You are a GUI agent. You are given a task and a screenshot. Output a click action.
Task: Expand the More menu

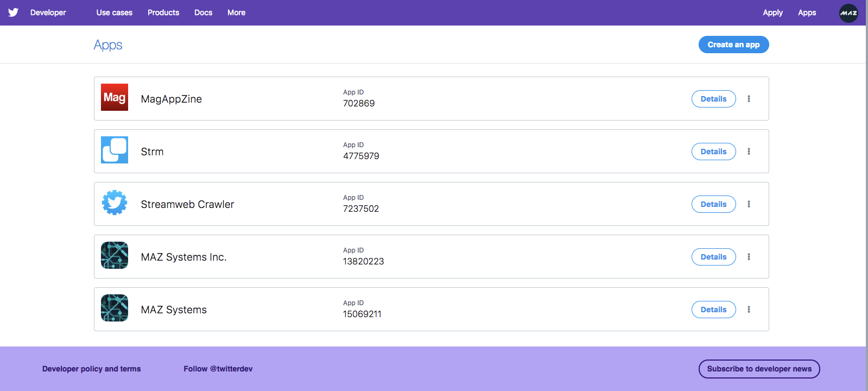point(236,12)
